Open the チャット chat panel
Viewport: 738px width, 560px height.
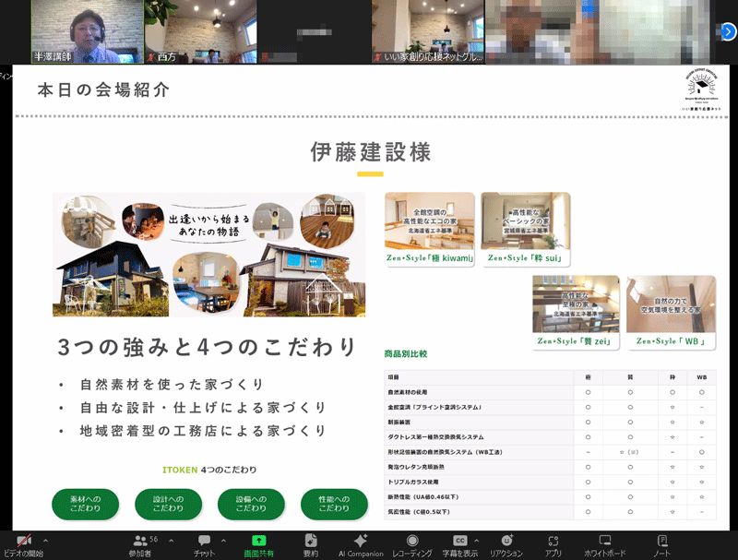[x=204, y=544]
